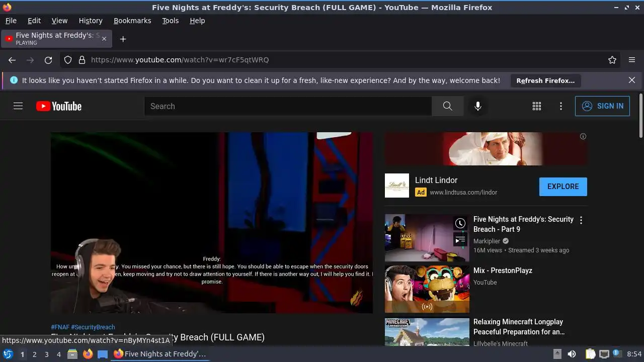Image resolution: width=644 pixels, height=362 pixels.
Task: Click the Refresh Firefox… button
Action: coord(545,80)
